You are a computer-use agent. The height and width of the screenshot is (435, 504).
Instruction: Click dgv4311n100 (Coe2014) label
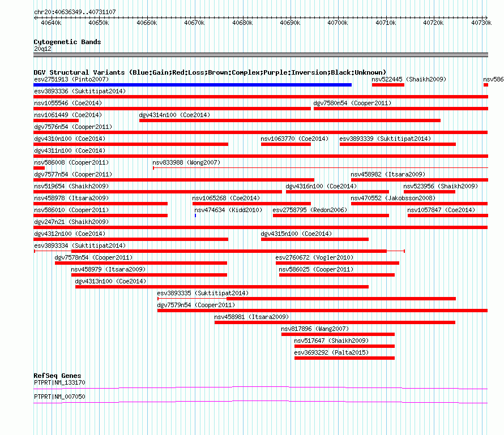click(x=70, y=150)
